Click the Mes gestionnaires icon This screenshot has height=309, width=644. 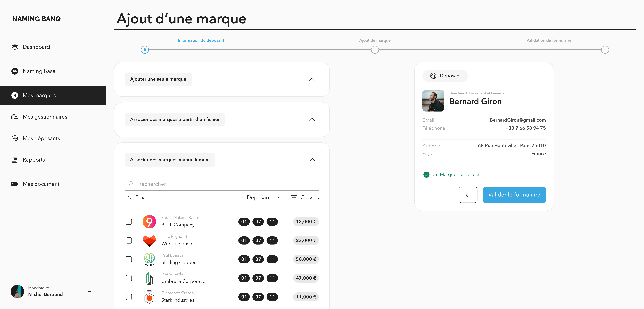coord(15,117)
